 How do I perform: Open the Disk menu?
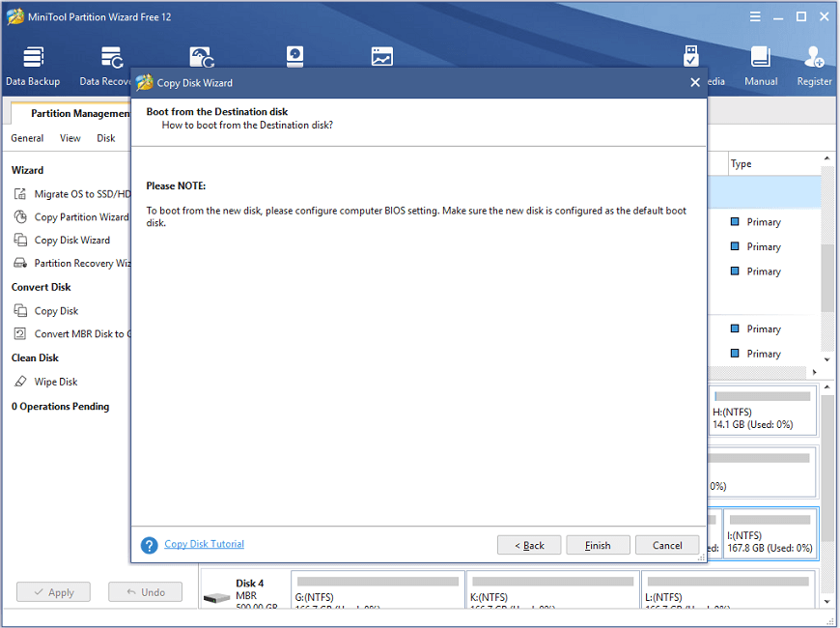tap(106, 138)
